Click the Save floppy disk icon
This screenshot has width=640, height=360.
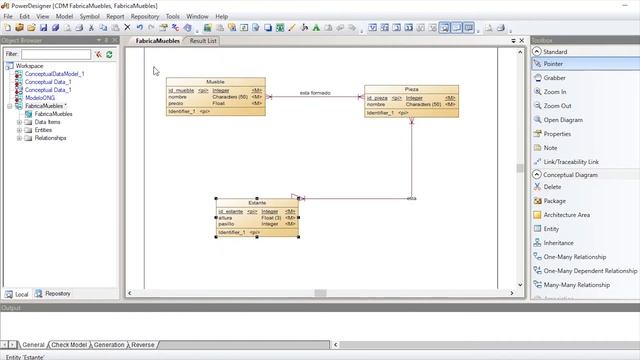[43, 28]
